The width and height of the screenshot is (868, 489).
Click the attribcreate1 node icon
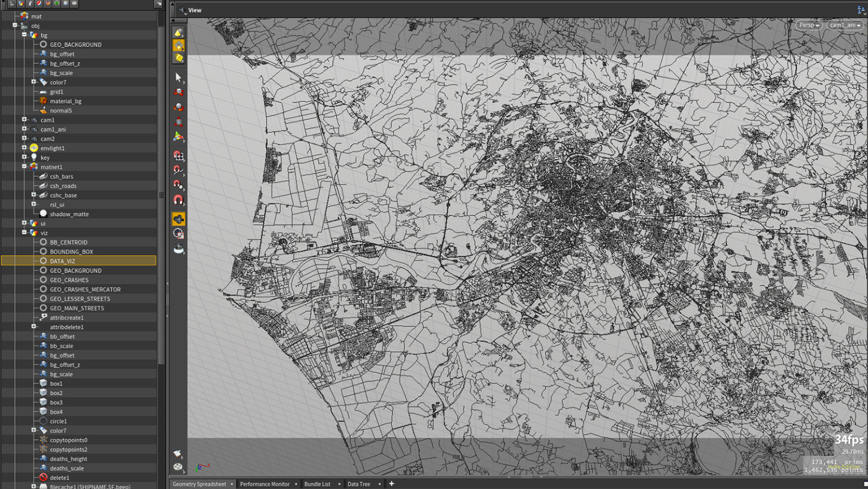[x=43, y=317]
